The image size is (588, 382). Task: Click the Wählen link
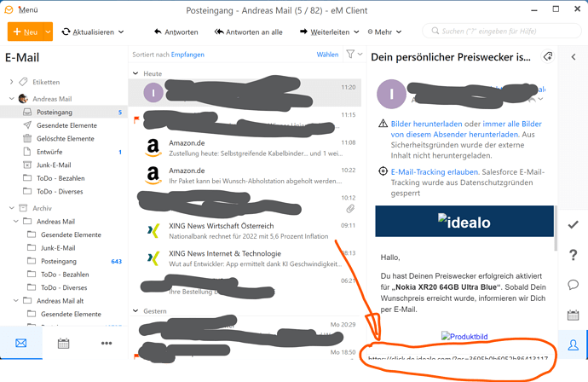click(x=327, y=55)
